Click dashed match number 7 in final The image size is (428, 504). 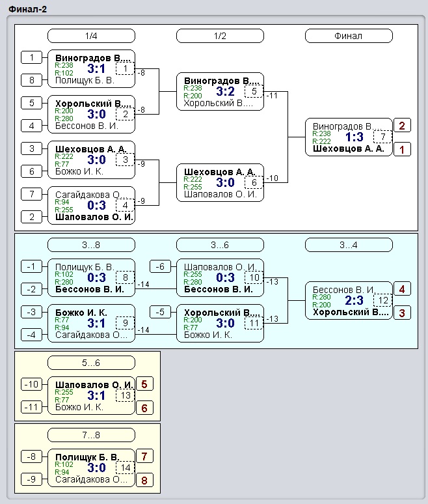pos(382,137)
